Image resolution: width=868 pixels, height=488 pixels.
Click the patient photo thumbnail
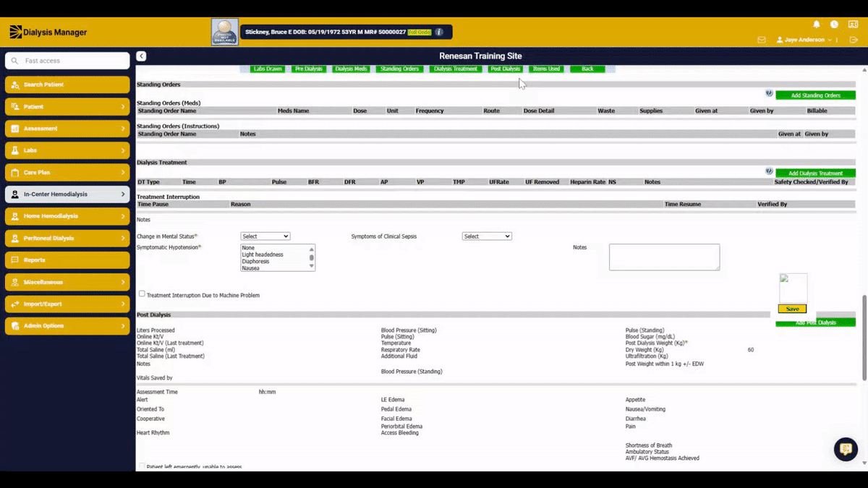pyautogui.click(x=224, y=32)
